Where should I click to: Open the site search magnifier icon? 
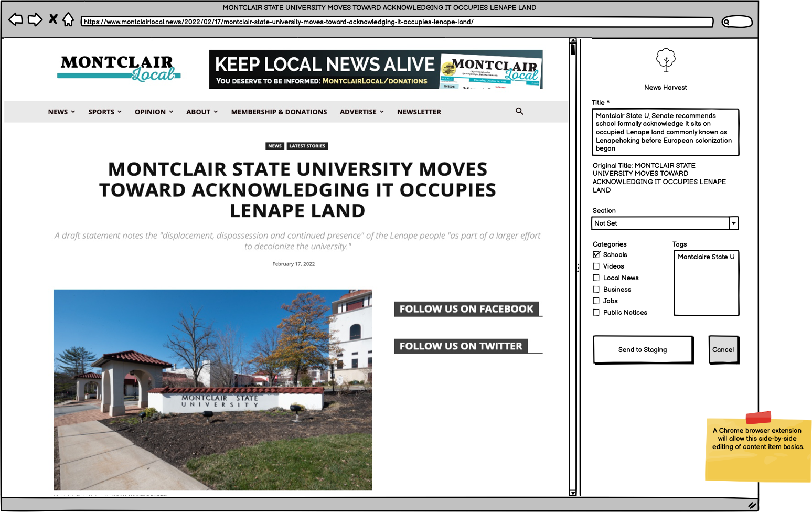point(519,111)
